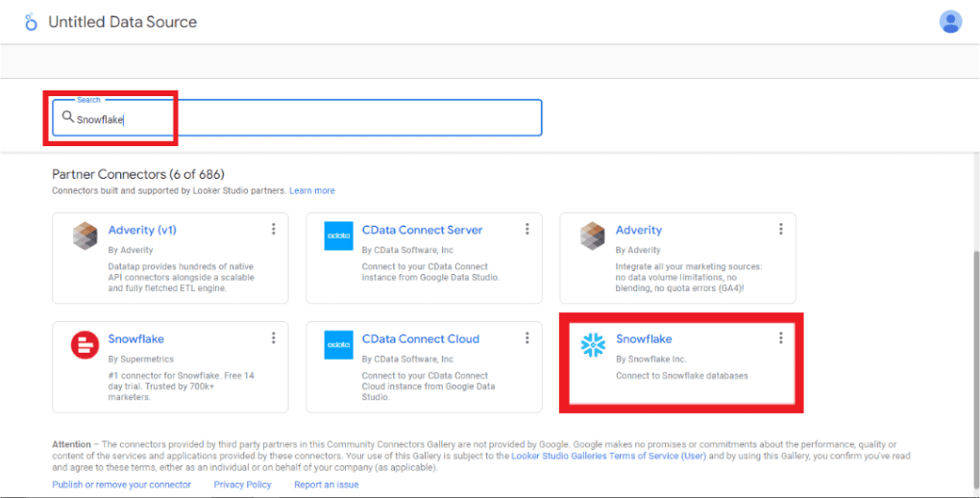Select Snowflake by Supermetrics title
980x498 pixels.
pos(136,338)
